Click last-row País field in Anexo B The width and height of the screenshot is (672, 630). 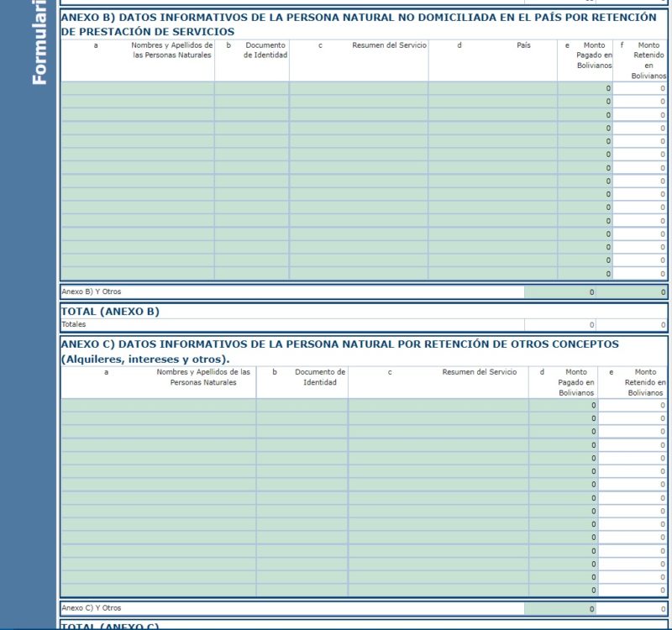click(493, 274)
